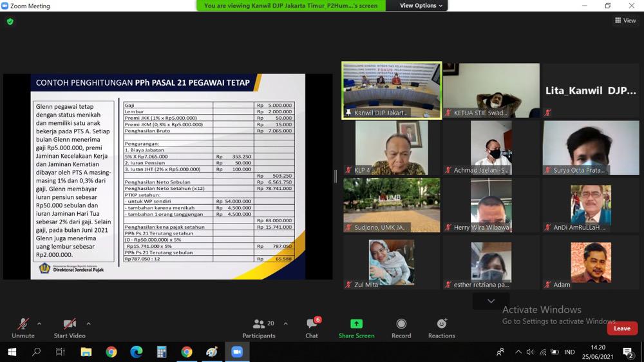Expand audio options arrow beside Unmute
Image resolution: width=644 pixels, height=362 pixels.
[x=39, y=324]
